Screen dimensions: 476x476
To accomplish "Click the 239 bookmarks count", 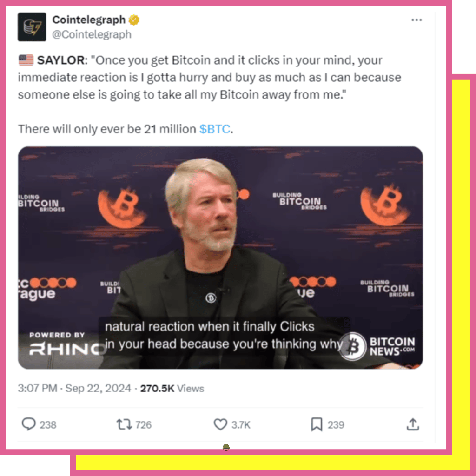I will tap(336, 425).
